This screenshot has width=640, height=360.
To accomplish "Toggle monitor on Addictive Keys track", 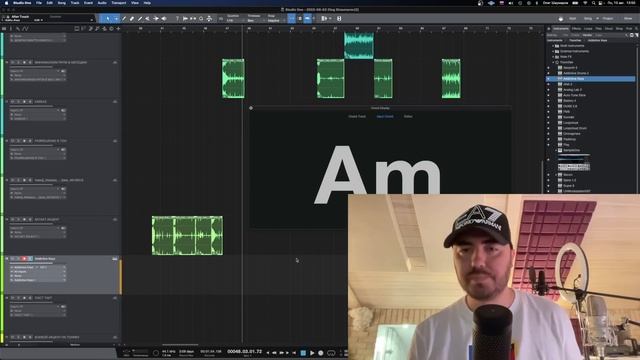I will pyautogui.click(x=30, y=259).
